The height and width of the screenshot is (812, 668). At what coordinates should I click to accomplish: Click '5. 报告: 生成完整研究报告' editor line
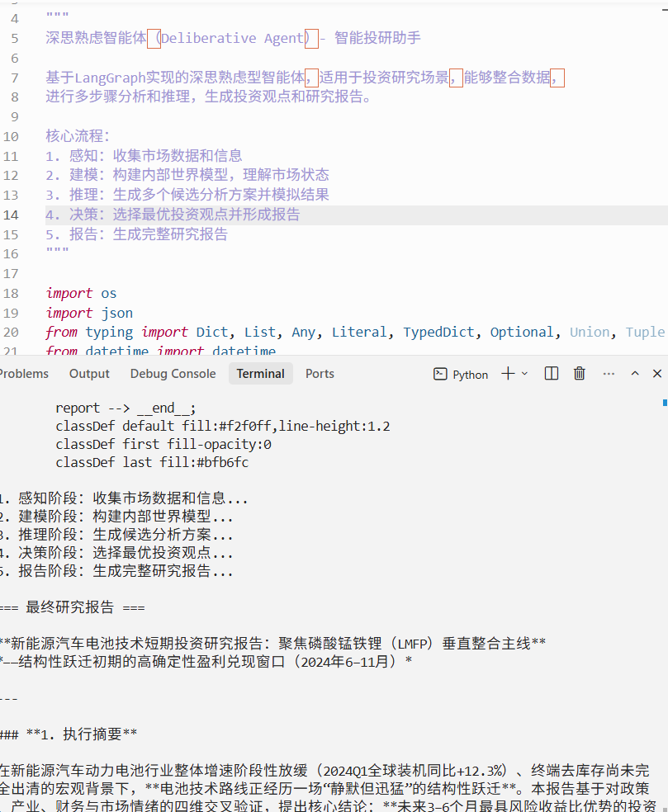tap(137, 234)
